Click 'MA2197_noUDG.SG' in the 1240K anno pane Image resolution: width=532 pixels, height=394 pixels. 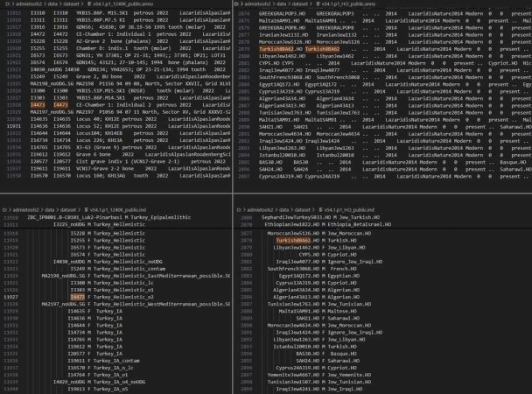tap(52, 112)
